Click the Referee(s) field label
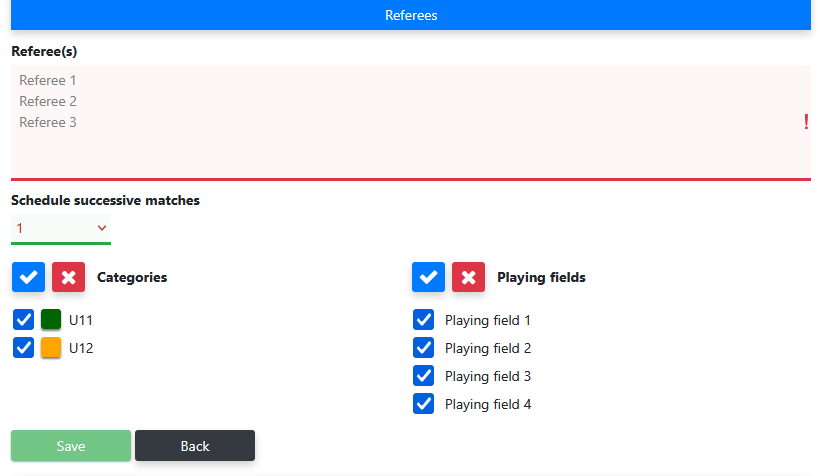822x476 pixels. [44, 51]
